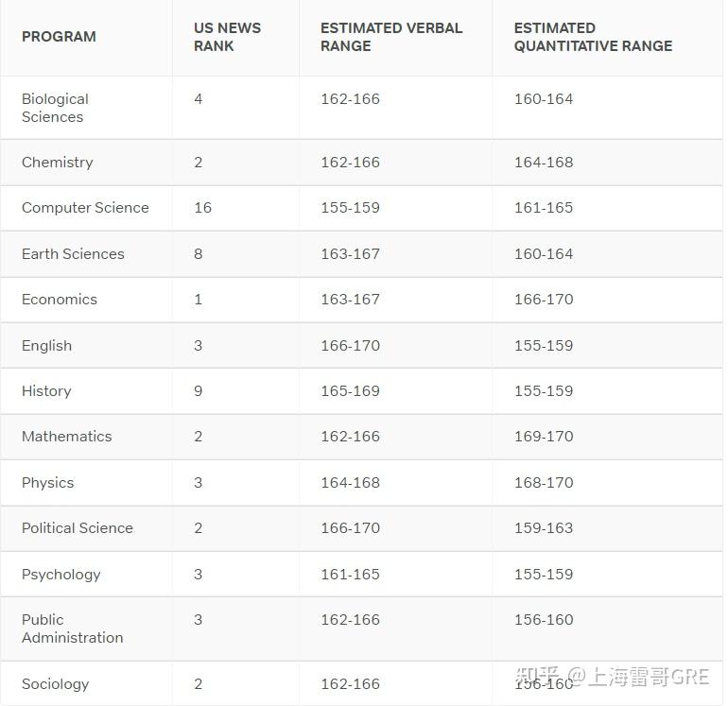Click the Economics program name
Image resolution: width=728 pixels, height=706 pixels.
point(60,300)
